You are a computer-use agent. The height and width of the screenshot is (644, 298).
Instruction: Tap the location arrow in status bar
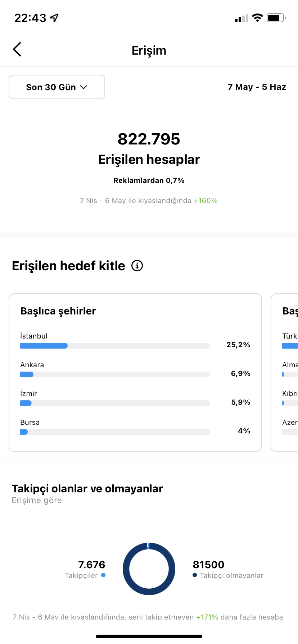54,18
